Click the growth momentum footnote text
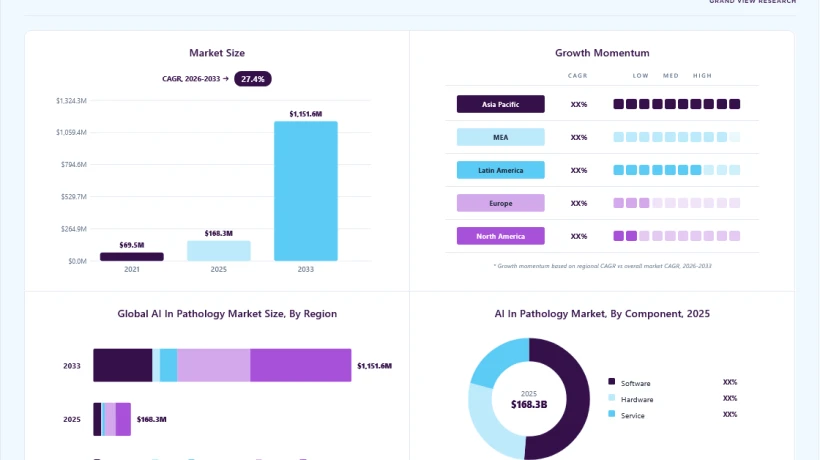The image size is (820, 460). tap(602, 266)
